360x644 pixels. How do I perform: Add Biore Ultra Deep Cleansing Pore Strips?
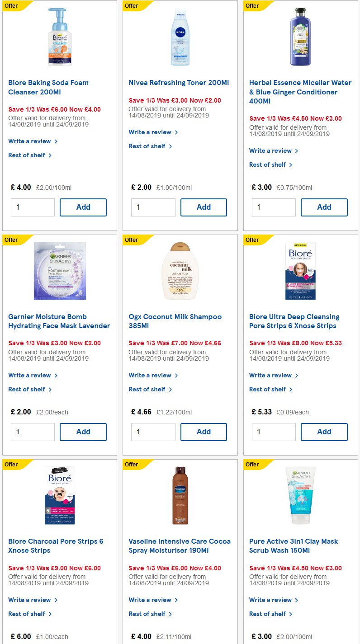pos(324,432)
